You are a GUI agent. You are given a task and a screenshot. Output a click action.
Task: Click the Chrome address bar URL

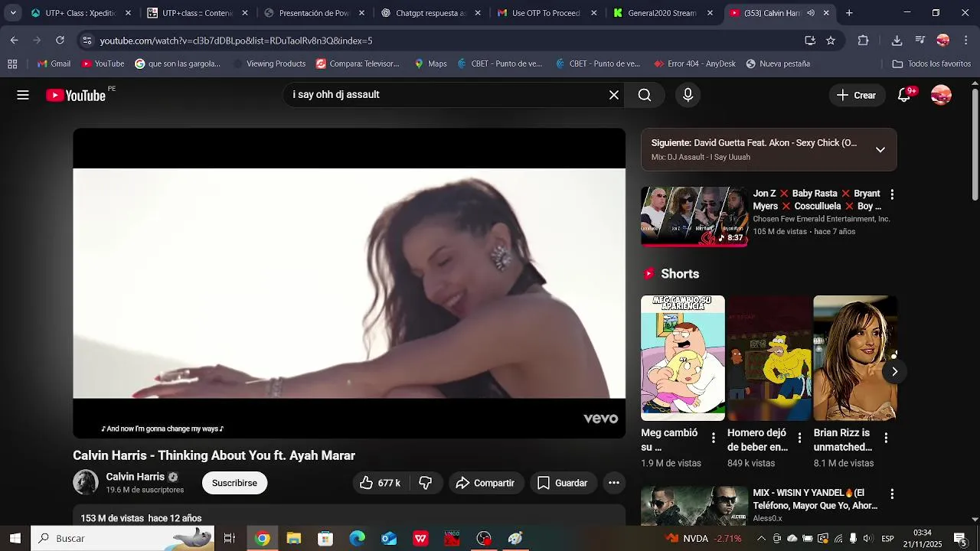click(x=236, y=41)
